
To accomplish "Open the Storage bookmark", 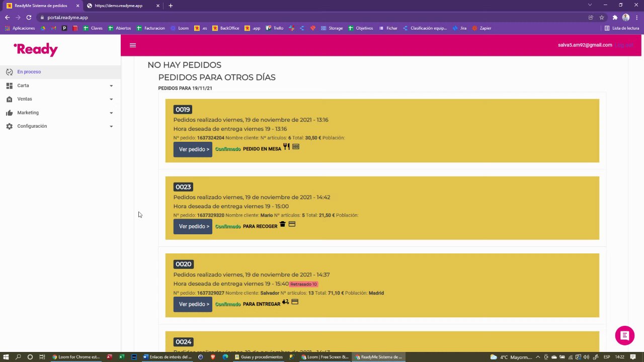I will coord(332,28).
